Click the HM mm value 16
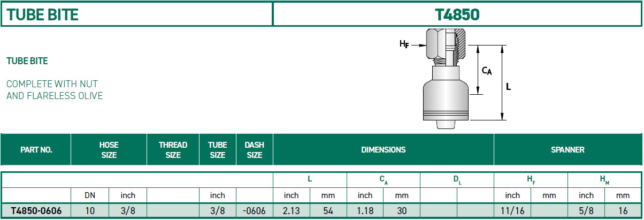Screen dimensions: 644x220 [623, 211]
